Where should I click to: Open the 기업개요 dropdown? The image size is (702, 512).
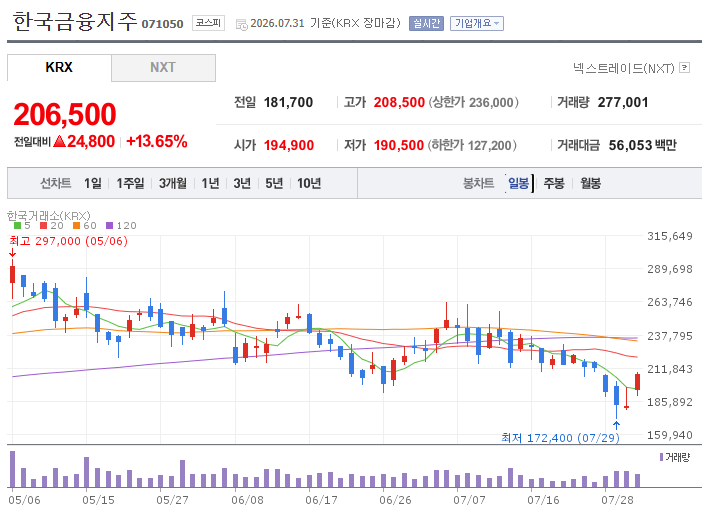tap(477, 23)
